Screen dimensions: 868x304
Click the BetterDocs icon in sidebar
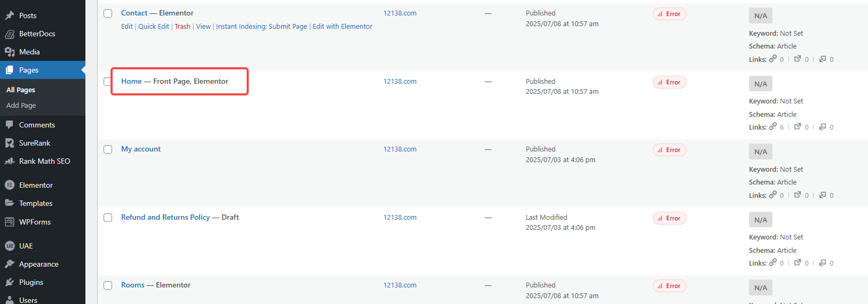click(x=10, y=34)
